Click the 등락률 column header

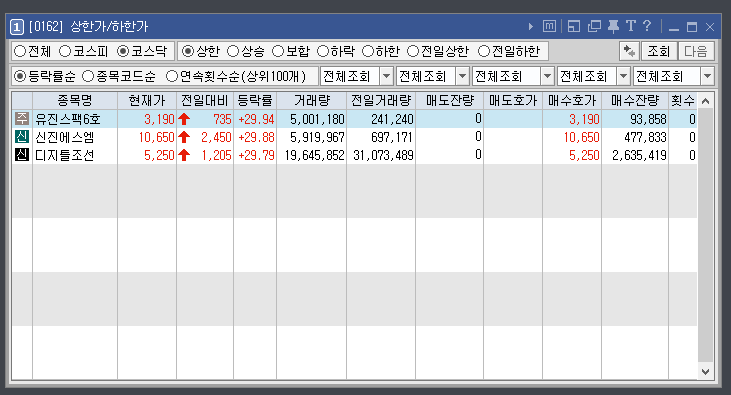[x=255, y=100]
